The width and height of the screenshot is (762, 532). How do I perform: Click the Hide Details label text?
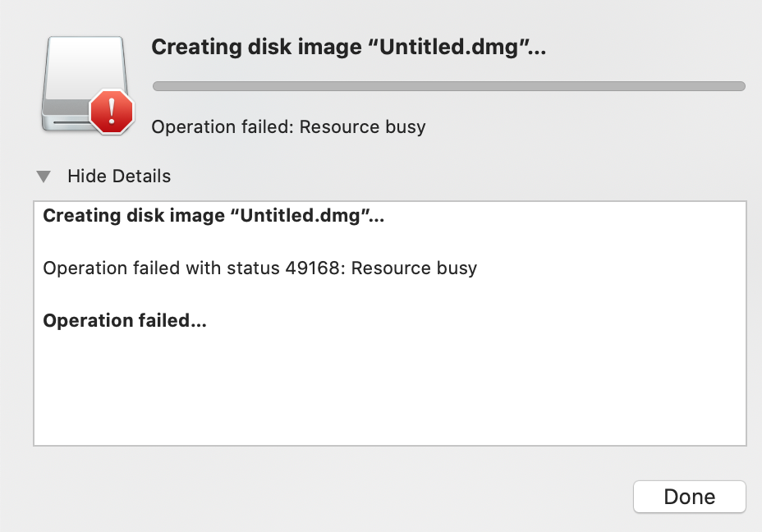click(x=119, y=176)
